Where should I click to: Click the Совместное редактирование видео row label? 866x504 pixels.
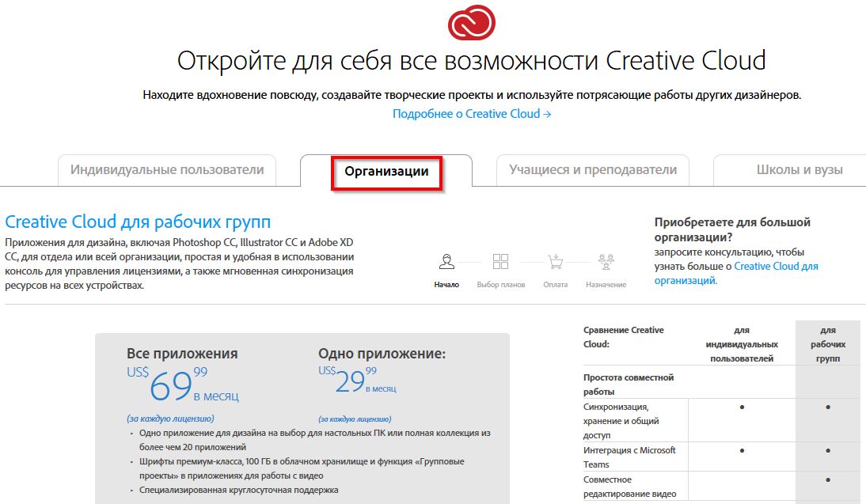point(630,487)
